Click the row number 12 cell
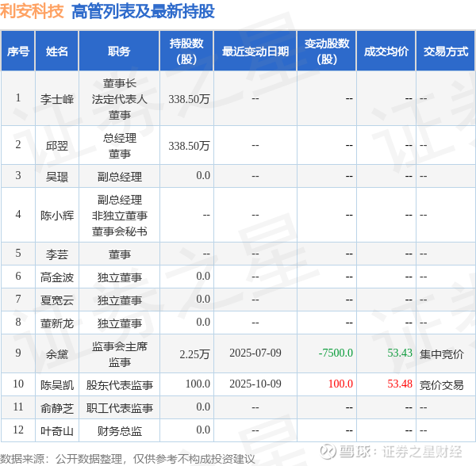The height and width of the screenshot is (466, 476). point(18,430)
